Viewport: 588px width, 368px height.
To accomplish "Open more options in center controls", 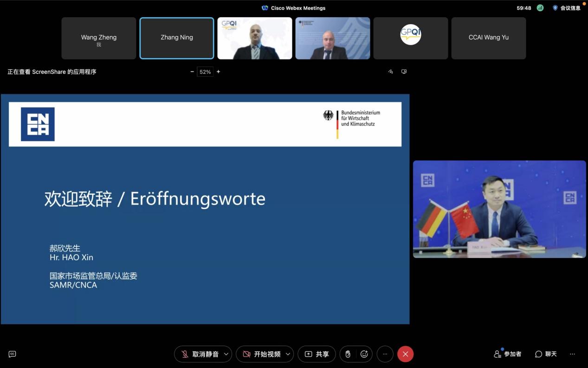I will coord(385,354).
